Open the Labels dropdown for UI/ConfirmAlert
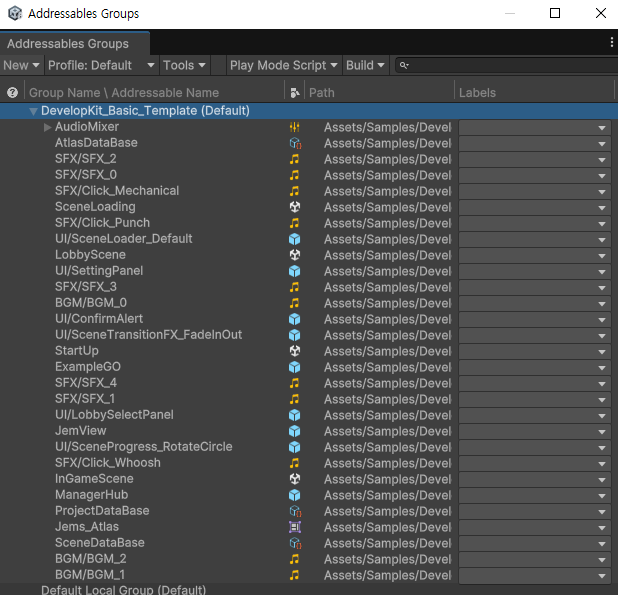The height and width of the screenshot is (595, 618). point(535,319)
